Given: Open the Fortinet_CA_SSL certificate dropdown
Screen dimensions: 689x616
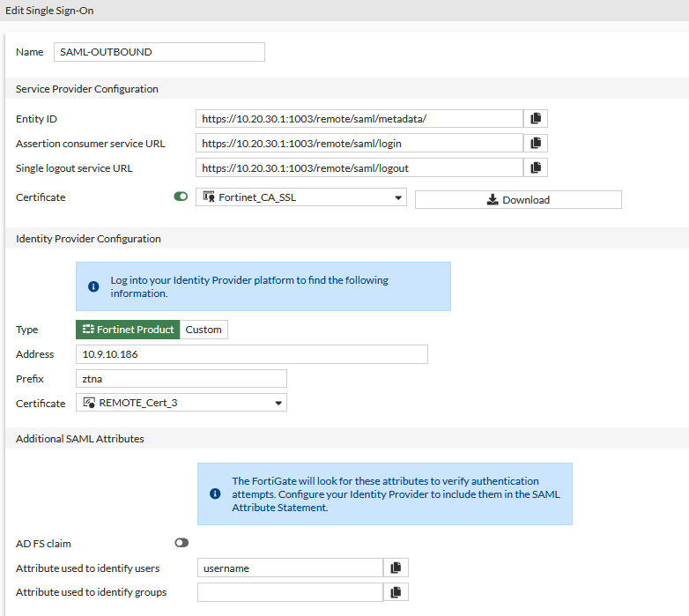Looking at the screenshot, I should pos(300,197).
